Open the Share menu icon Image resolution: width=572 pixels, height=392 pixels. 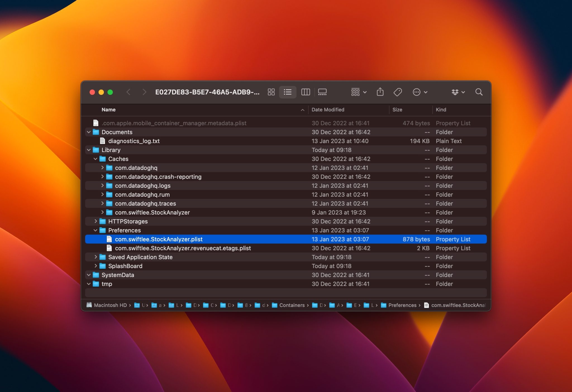point(380,92)
